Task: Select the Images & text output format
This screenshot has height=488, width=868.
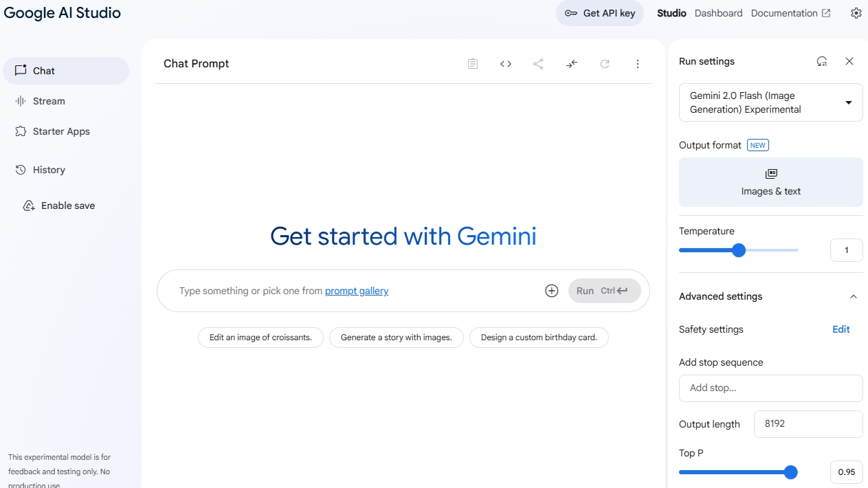Action: tap(771, 182)
